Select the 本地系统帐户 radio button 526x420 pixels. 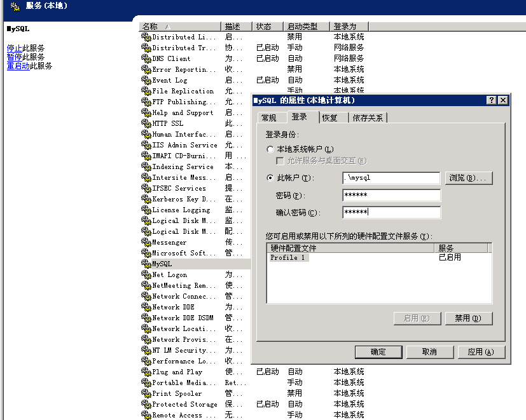point(270,149)
